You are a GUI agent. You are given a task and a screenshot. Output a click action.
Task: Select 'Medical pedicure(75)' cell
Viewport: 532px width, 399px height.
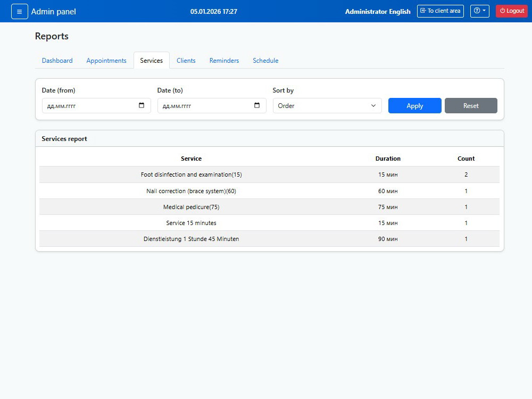coord(191,207)
